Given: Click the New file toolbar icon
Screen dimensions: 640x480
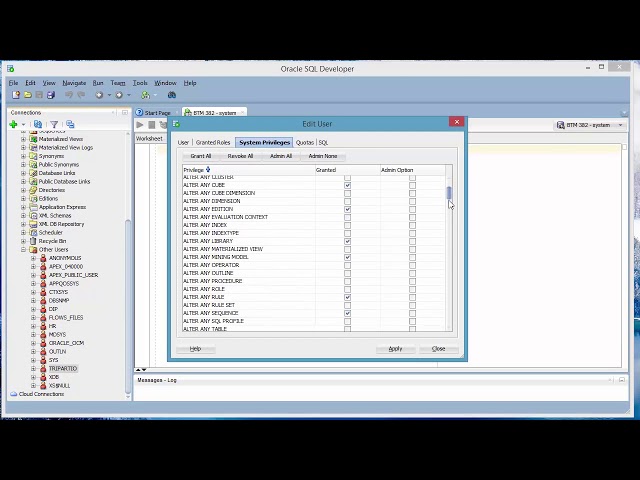Looking at the screenshot, I should [x=16, y=95].
